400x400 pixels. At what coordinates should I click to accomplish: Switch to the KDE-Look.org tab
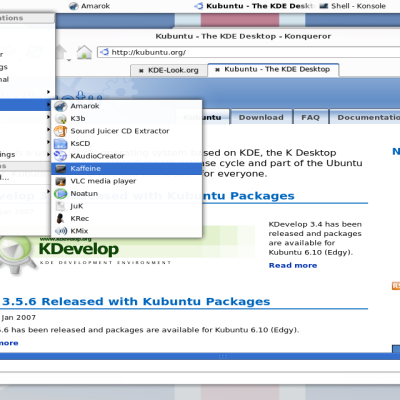coord(169,70)
